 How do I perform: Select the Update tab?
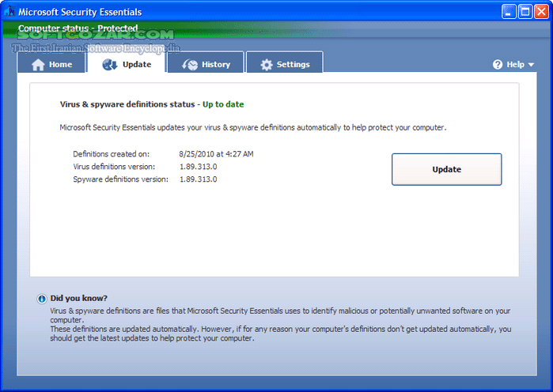127,63
